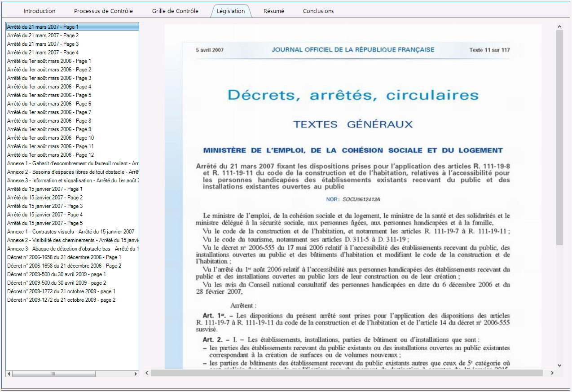Open the Conclusions tab
The image size is (572, 392).
(318, 11)
